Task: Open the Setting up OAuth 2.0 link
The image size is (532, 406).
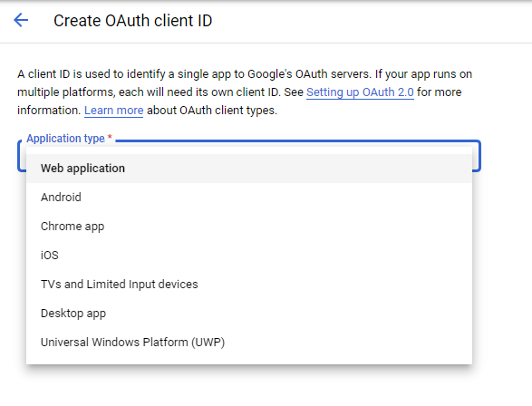Action: [360, 92]
